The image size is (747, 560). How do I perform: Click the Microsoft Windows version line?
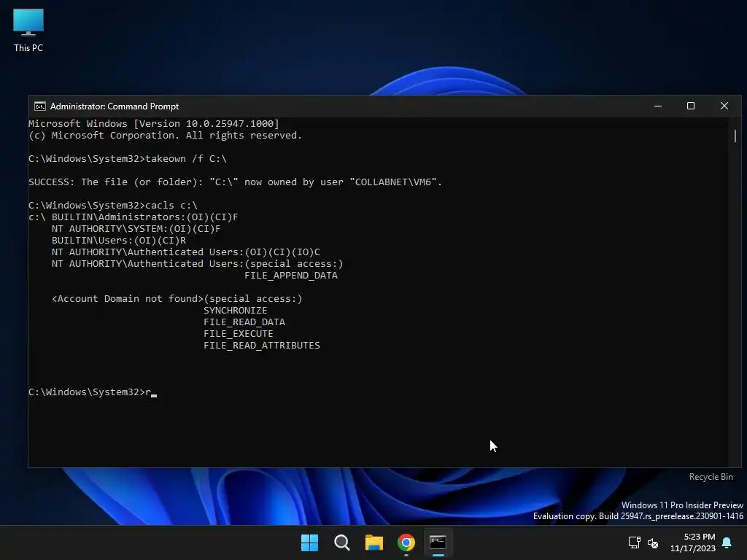[153, 124]
